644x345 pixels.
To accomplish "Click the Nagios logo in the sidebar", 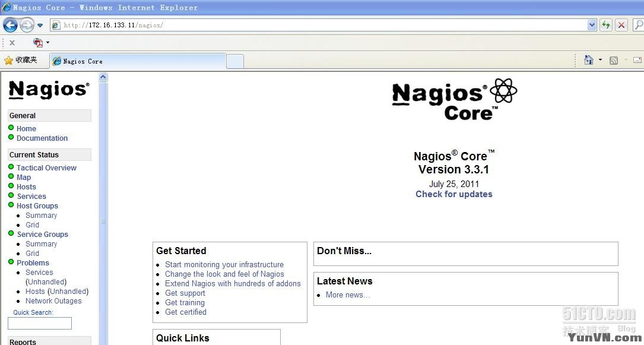I will click(49, 90).
